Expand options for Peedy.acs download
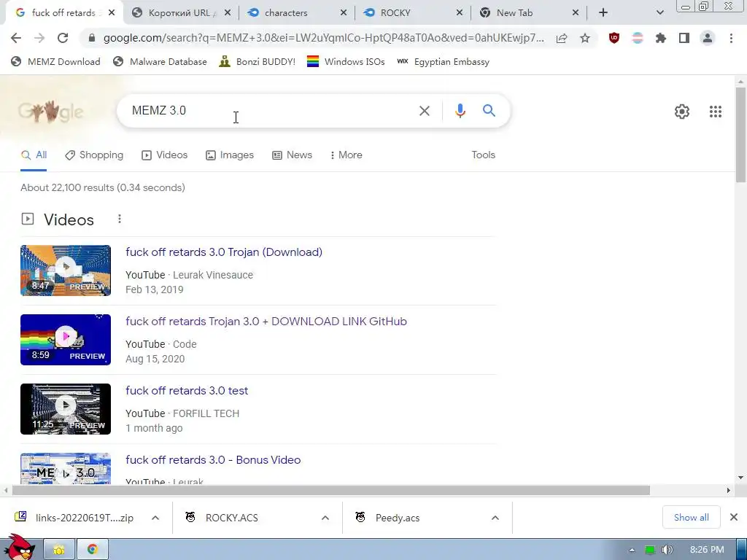The image size is (747, 560). pos(495,518)
